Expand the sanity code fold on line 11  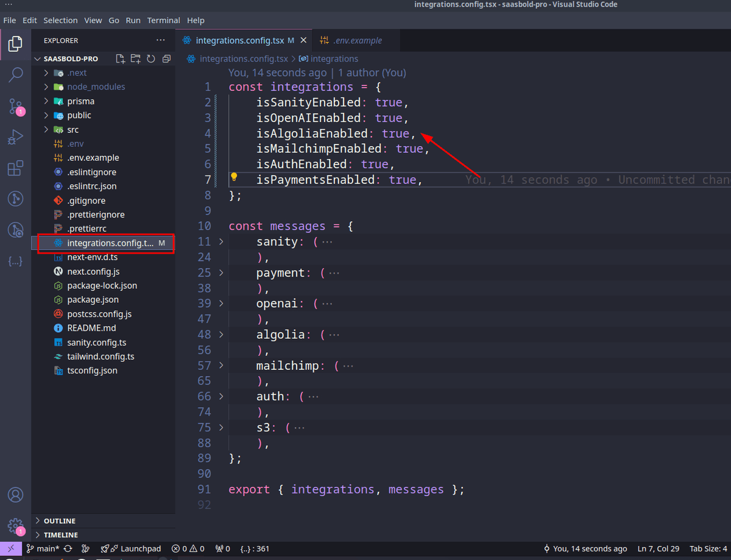(x=220, y=241)
